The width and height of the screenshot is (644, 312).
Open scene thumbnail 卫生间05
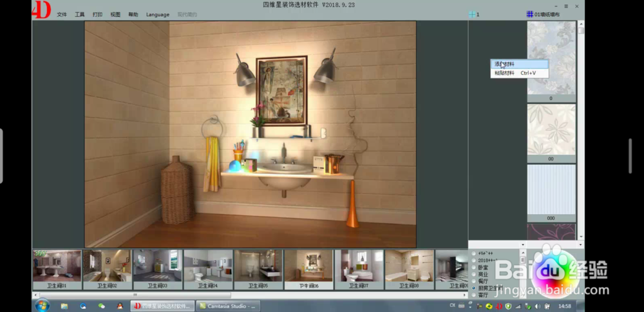tap(258, 269)
